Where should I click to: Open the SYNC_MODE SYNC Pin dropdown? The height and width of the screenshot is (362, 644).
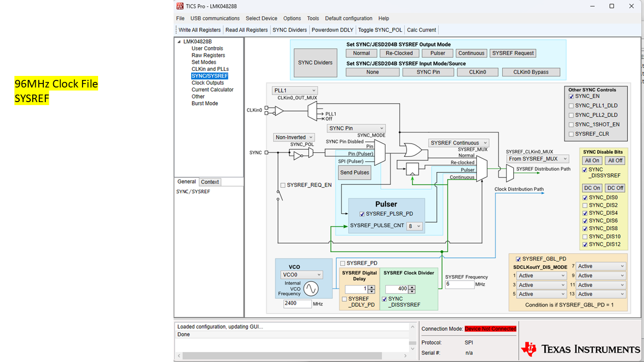tap(356, 128)
